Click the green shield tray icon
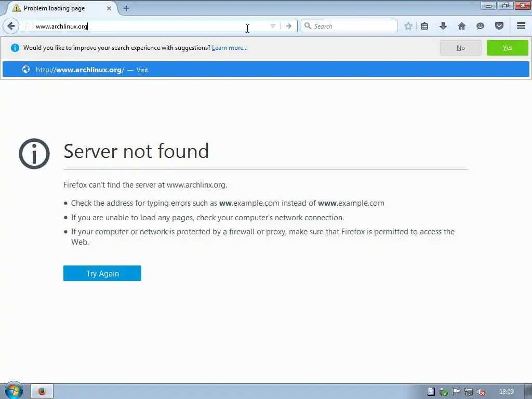 (444, 392)
